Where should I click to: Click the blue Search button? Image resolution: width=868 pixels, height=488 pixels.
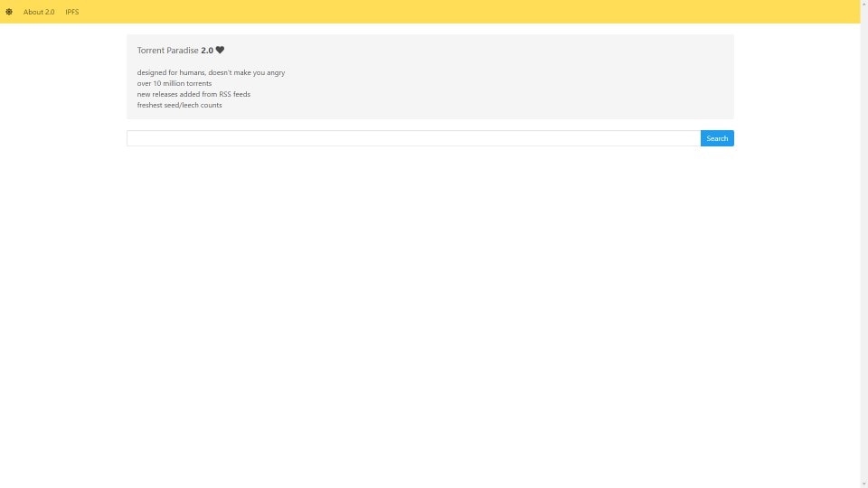(717, 138)
